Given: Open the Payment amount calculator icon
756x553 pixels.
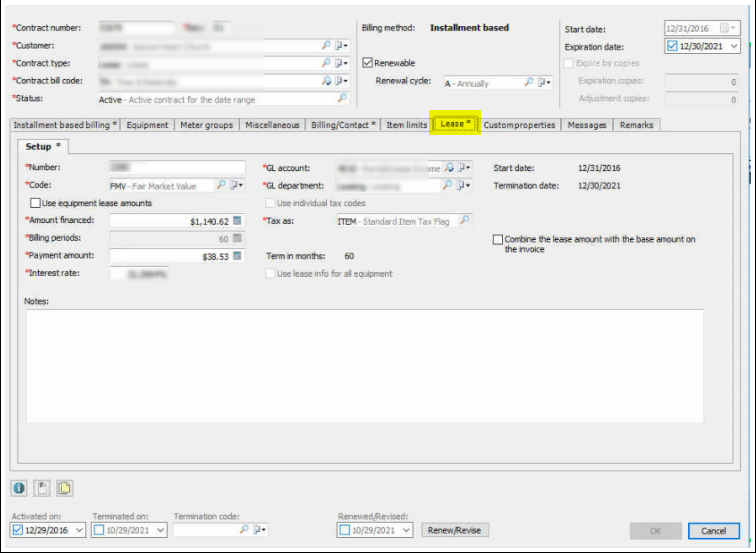Looking at the screenshot, I should pyautogui.click(x=237, y=256).
